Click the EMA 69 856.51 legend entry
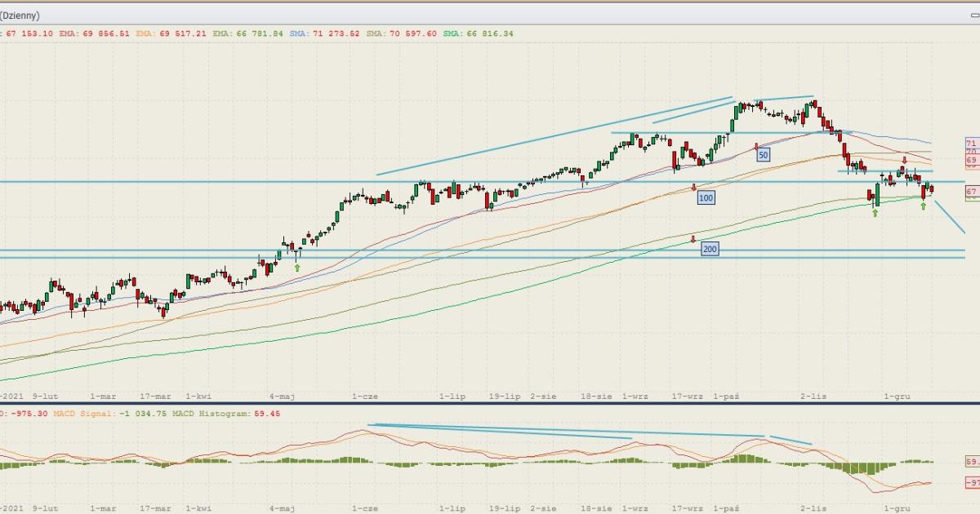980x514 pixels. click(91, 33)
